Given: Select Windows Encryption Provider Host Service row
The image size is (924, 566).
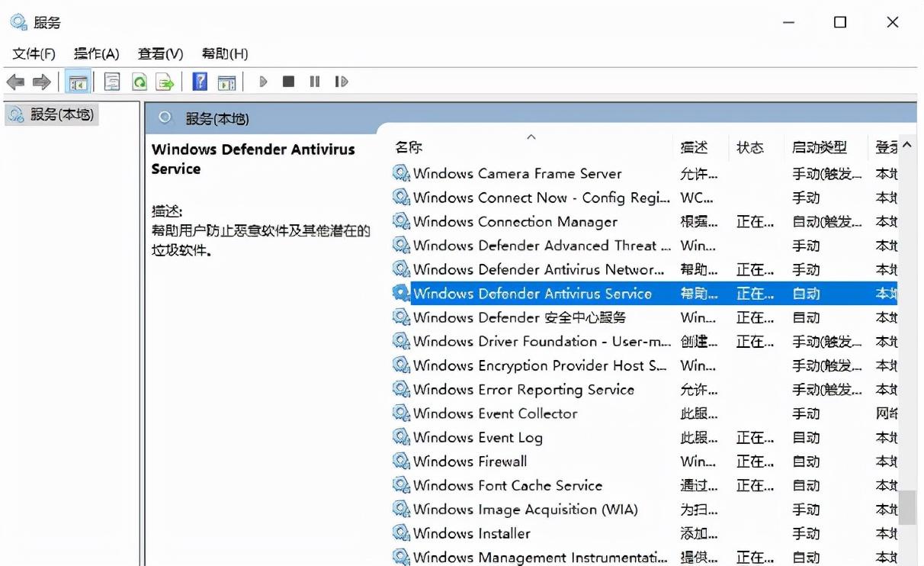Looking at the screenshot, I should pos(644,365).
